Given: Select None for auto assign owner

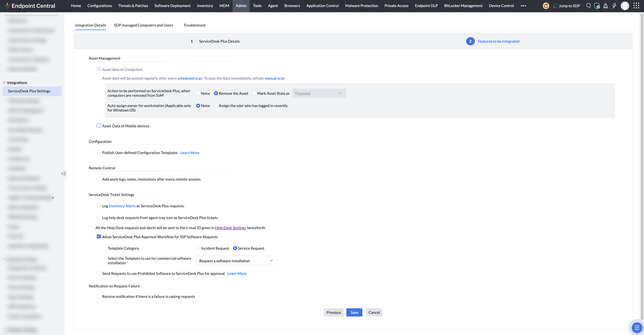Looking at the screenshot, I should (198, 106).
